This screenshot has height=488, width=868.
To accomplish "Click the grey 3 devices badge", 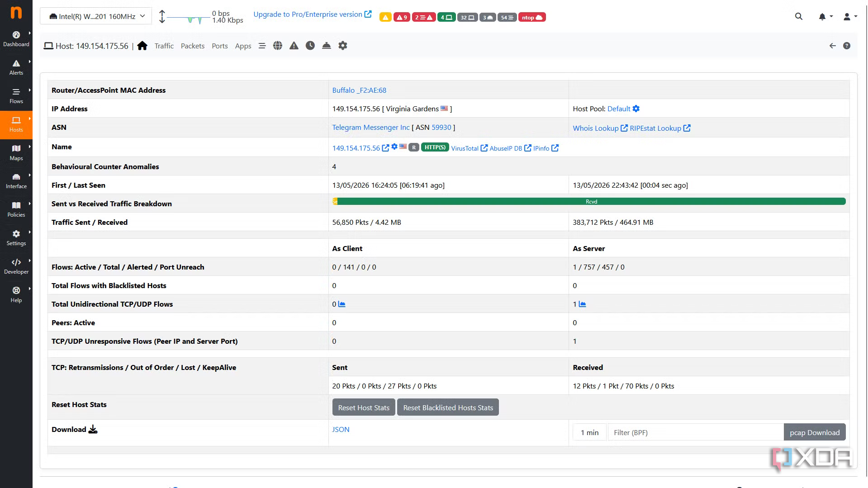I will 488,17.
